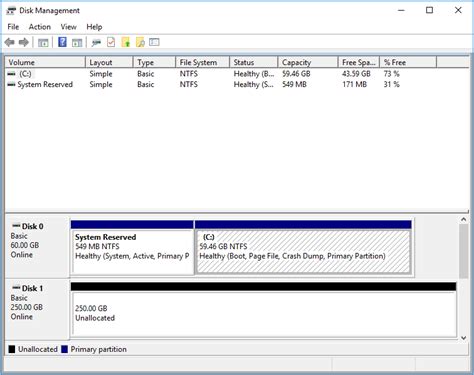This screenshot has width=474, height=375.
Task: Select the 250.00 GB Unallocated space on Disk 1
Action: (x=263, y=310)
